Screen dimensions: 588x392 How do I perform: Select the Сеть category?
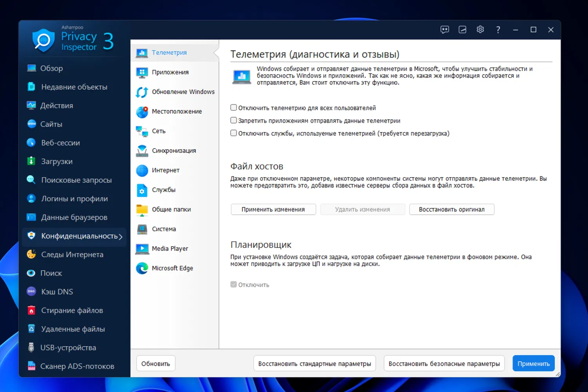tap(174, 131)
